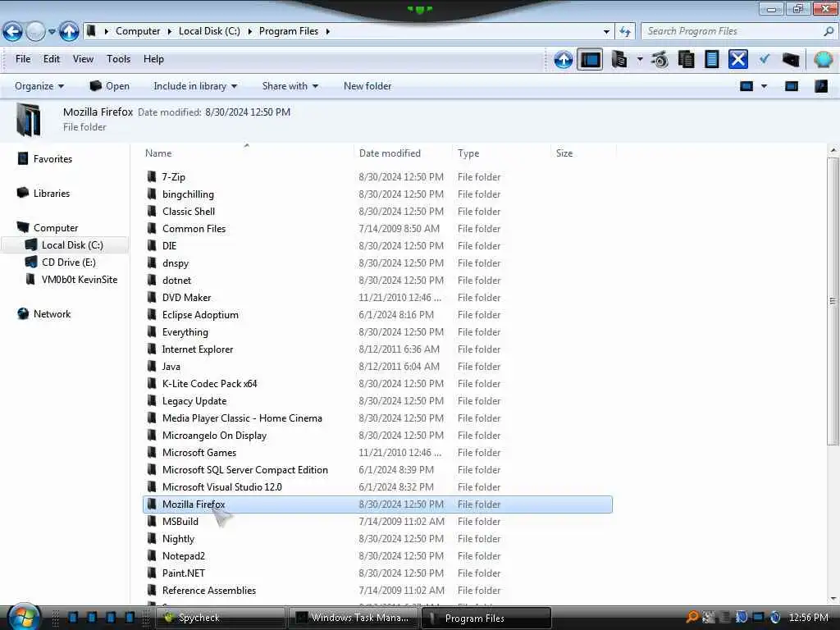Click the New folder button
Viewport: 840px width, 630px height.
pyautogui.click(x=367, y=86)
